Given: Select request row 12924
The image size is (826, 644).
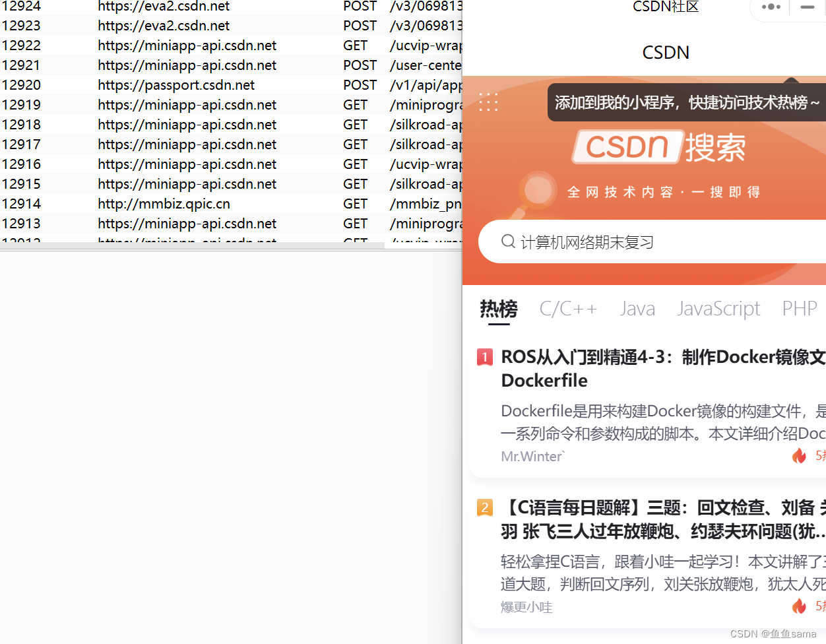Looking at the screenshot, I should [x=231, y=7].
